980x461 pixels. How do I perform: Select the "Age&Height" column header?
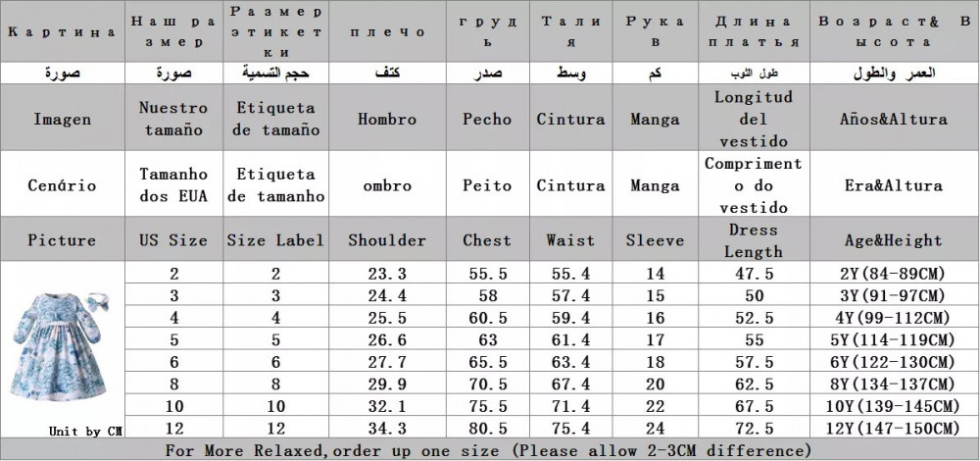[892, 240]
